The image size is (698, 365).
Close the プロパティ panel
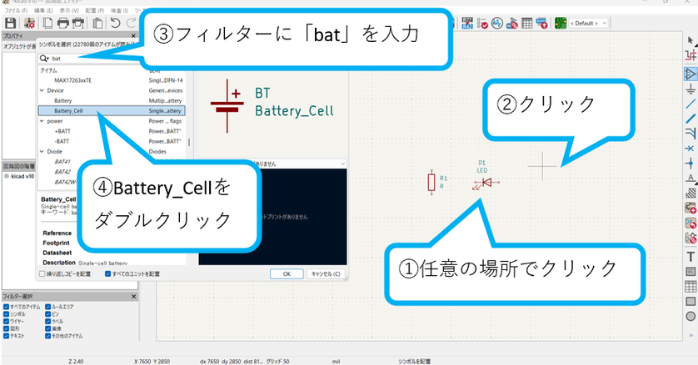(x=134, y=36)
